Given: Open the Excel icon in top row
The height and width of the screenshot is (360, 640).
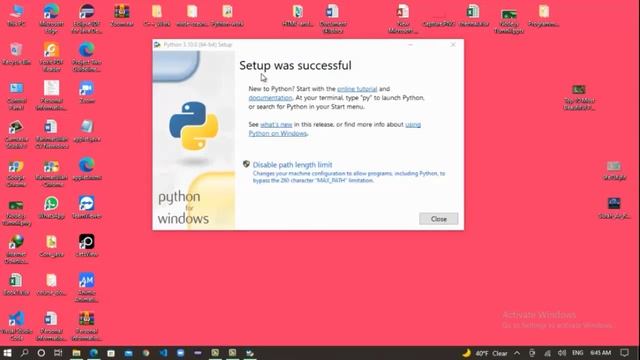Looking at the screenshot, I should pos(473,16).
